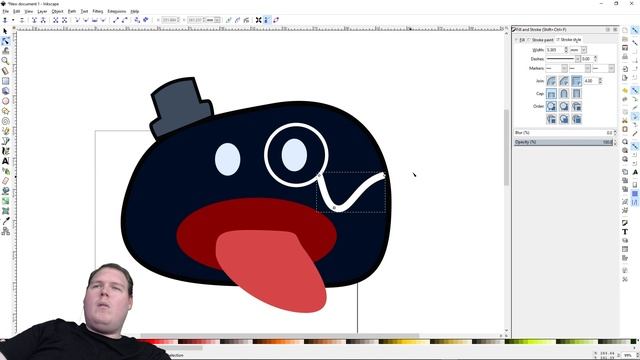This screenshot has height=360, width=640.
Task: Select the Calligraphy tool
Action: (5, 151)
